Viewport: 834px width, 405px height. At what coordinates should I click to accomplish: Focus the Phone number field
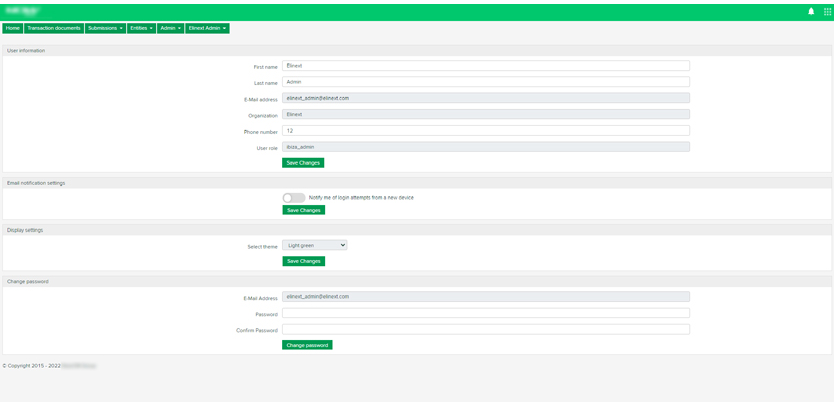click(x=486, y=131)
